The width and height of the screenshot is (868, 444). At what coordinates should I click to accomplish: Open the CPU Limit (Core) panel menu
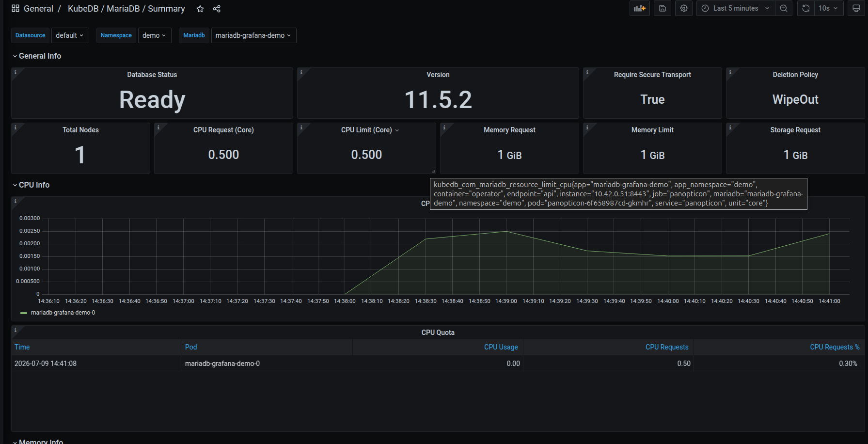(397, 130)
